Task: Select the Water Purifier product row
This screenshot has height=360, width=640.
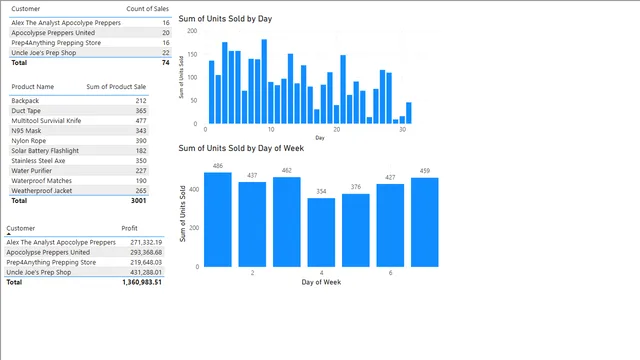Action: [79, 171]
